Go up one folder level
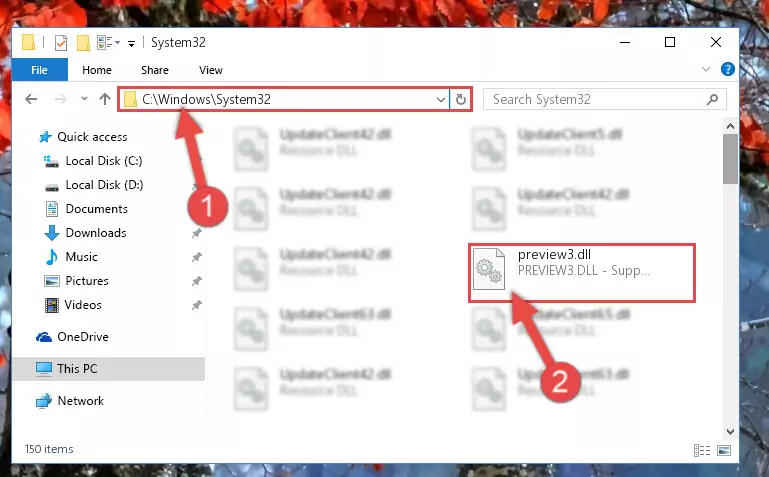 (x=104, y=100)
